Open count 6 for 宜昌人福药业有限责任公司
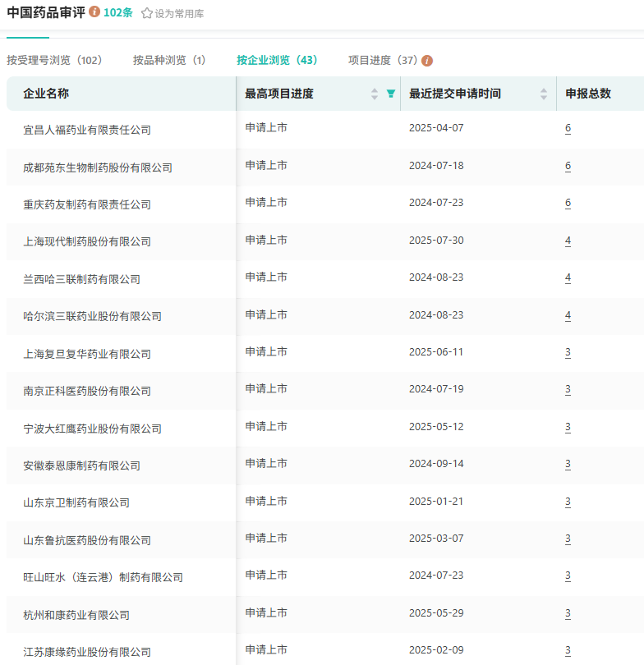Image resolution: width=644 pixels, height=665 pixels. 568,128
